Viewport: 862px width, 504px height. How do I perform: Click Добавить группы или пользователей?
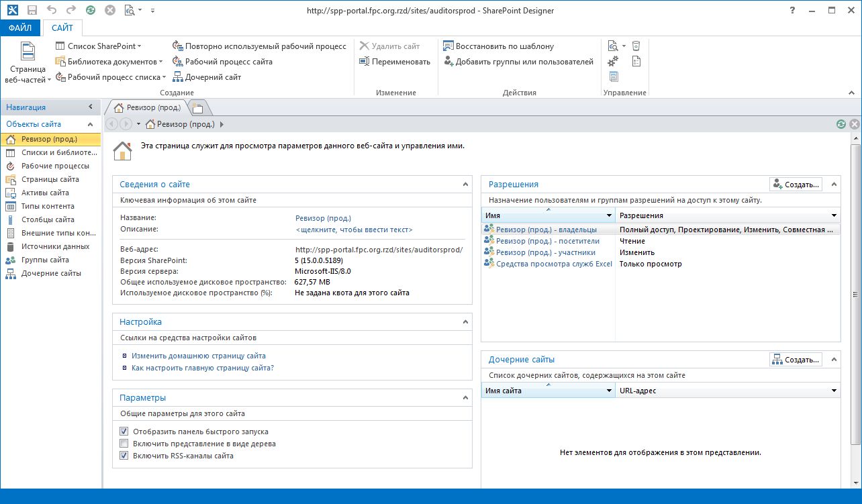point(519,62)
